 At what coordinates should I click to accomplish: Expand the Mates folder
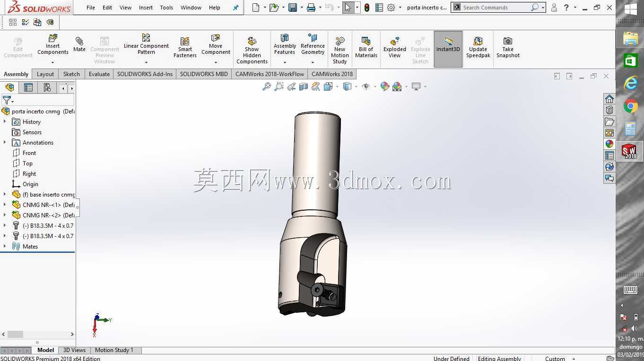[x=5, y=247]
